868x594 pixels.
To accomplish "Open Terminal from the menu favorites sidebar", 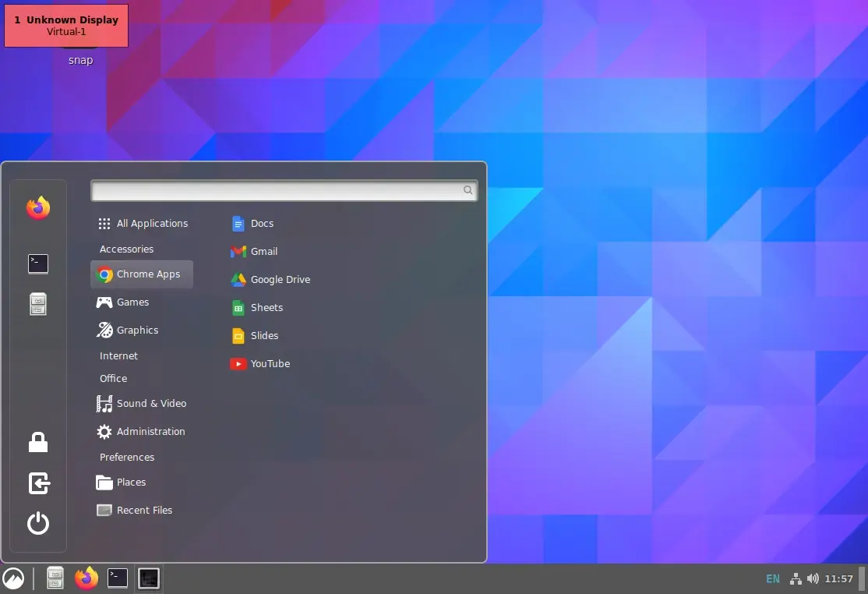I will point(38,263).
